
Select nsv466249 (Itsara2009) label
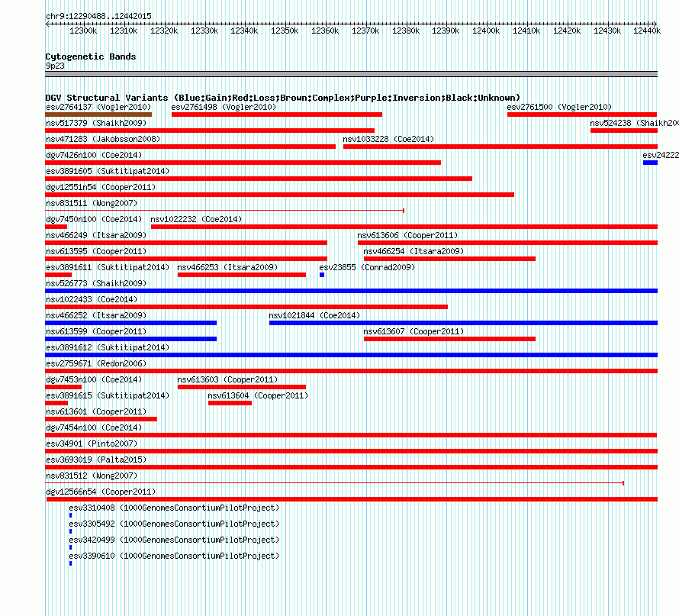click(96, 235)
